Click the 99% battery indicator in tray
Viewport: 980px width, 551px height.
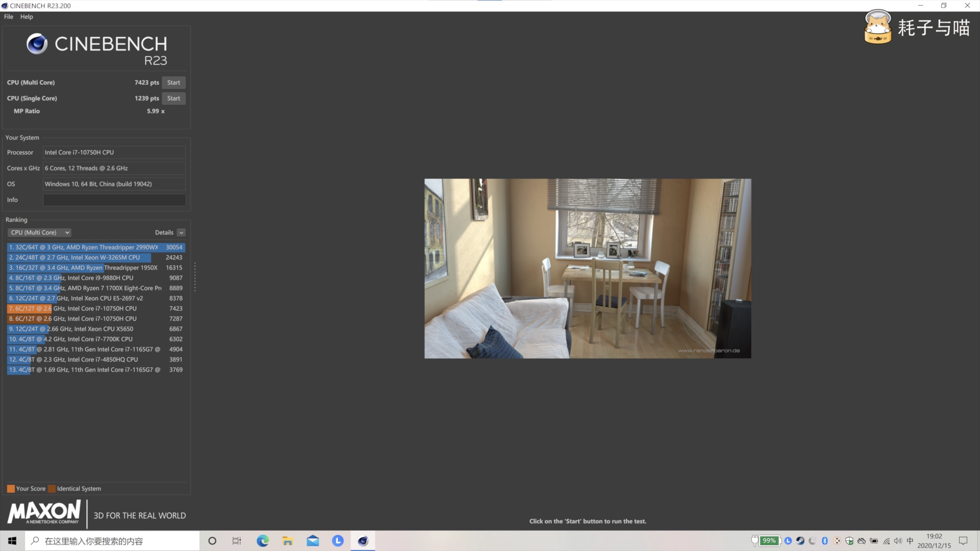click(769, 541)
